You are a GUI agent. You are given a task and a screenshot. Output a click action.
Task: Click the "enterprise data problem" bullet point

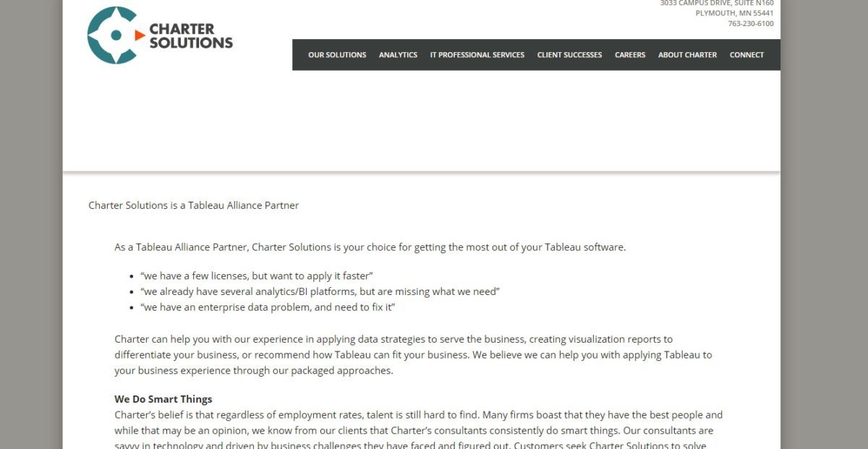[268, 307]
